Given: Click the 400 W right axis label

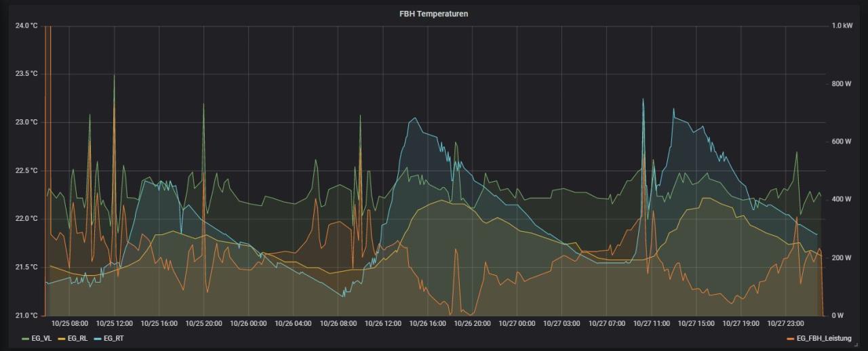Looking at the screenshot, I should pyautogui.click(x=842, y=199).
